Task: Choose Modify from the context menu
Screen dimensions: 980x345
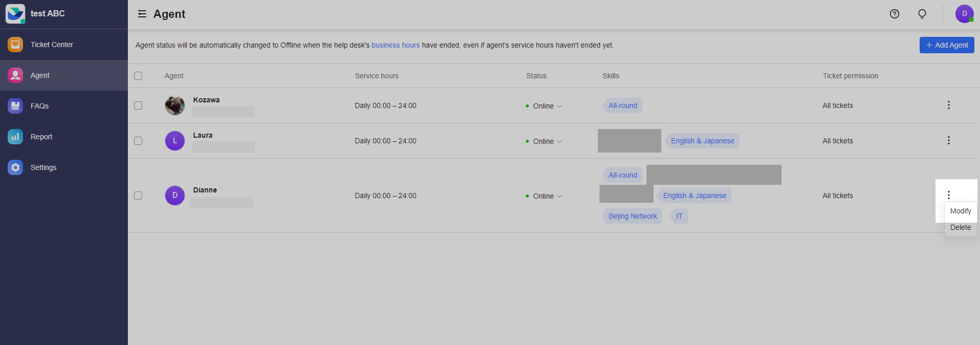Action: 961,211
